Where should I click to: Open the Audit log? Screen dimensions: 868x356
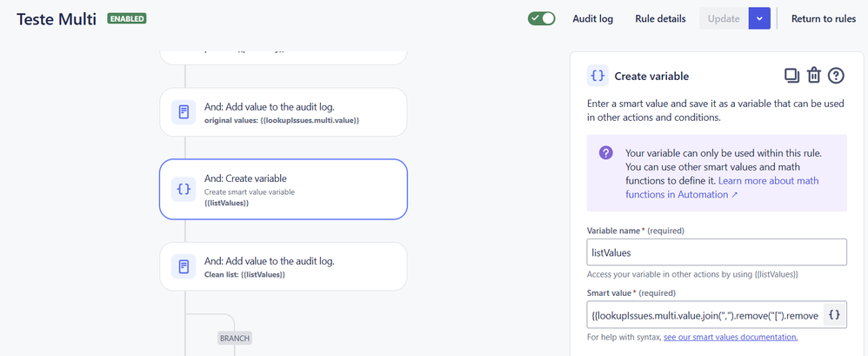(x=592, y=19)
